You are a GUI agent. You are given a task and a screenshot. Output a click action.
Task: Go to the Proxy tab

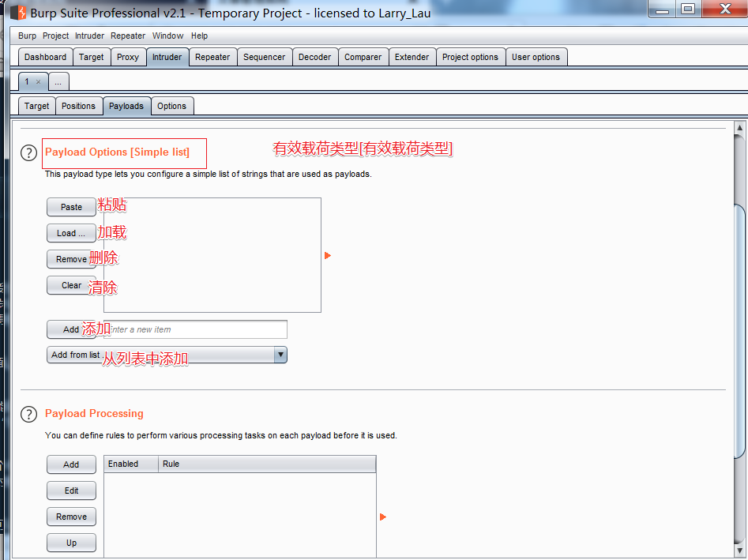128,57
